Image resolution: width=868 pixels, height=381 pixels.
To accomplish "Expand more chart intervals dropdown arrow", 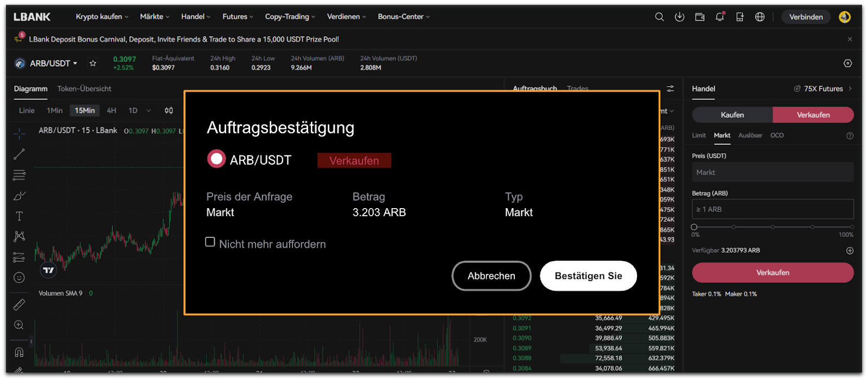I will click(149, 111).
